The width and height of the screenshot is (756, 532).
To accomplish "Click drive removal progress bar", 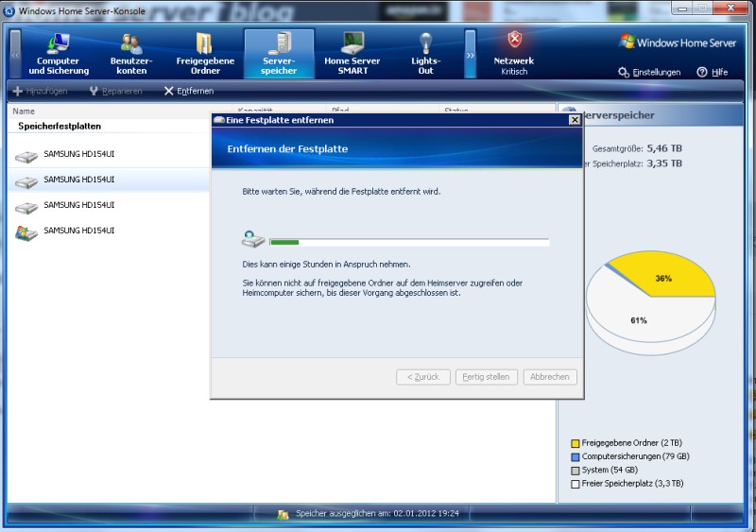I will coord(409,242).
